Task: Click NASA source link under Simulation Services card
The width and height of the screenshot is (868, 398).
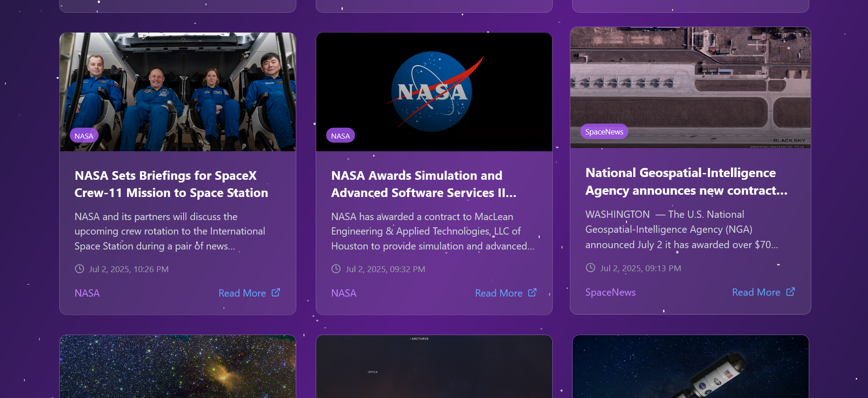Action: [x=344, y=293]
